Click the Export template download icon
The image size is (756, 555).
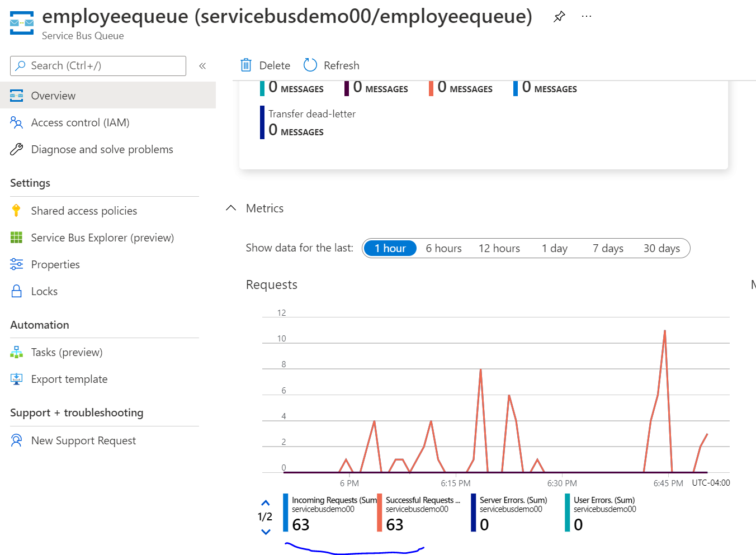point(17,379)
